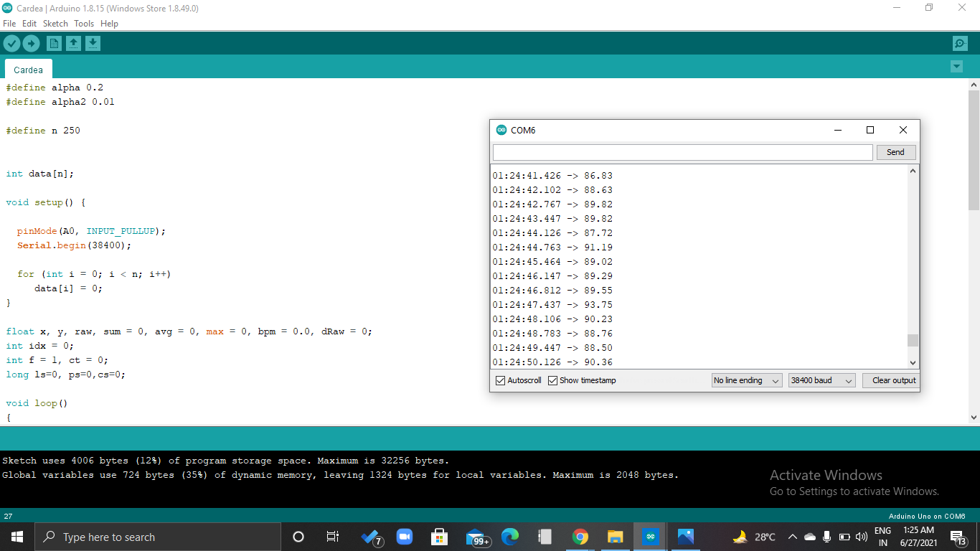Click the 'void loop()' code line

coord(37,403)
